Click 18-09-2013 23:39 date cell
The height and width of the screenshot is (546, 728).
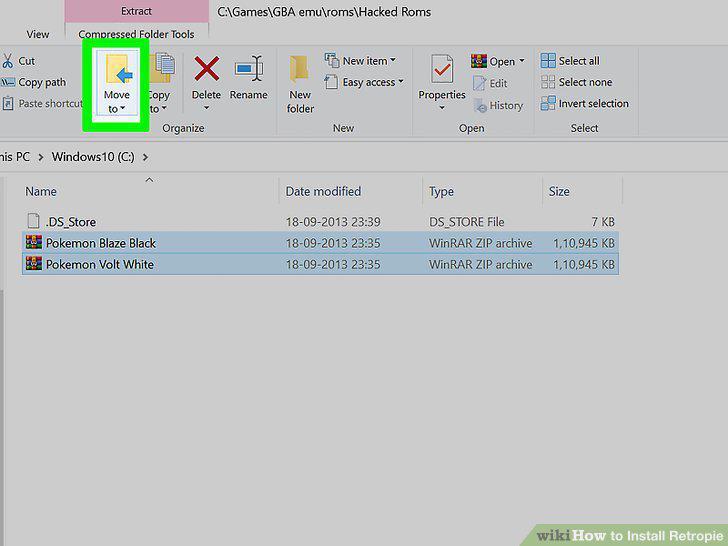coord(333,222)
